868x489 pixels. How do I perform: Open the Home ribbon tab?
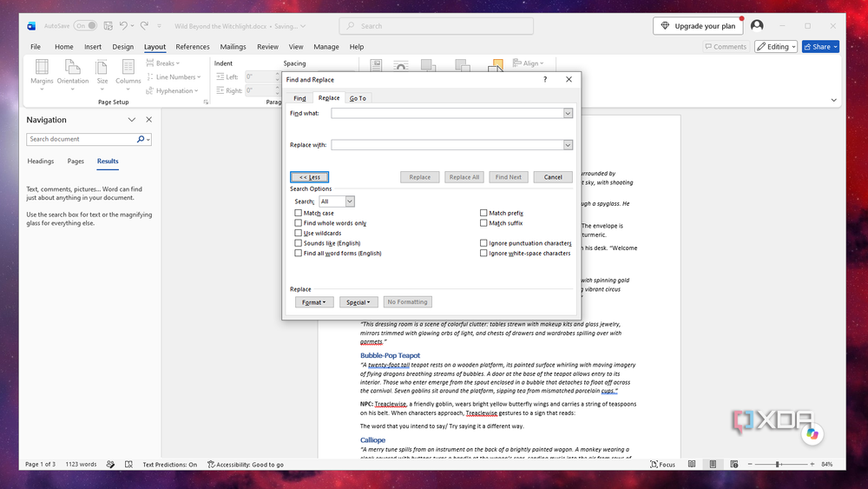tap(63, 47)
